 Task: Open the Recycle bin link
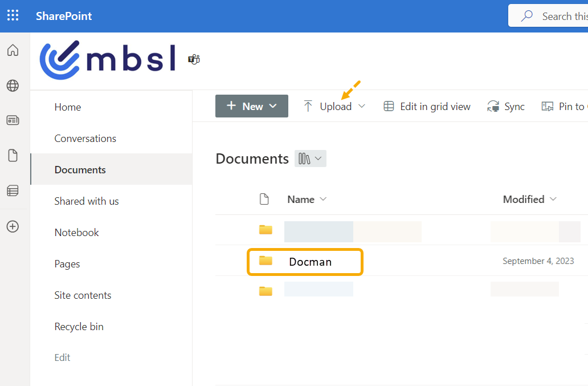coord(79,327)
